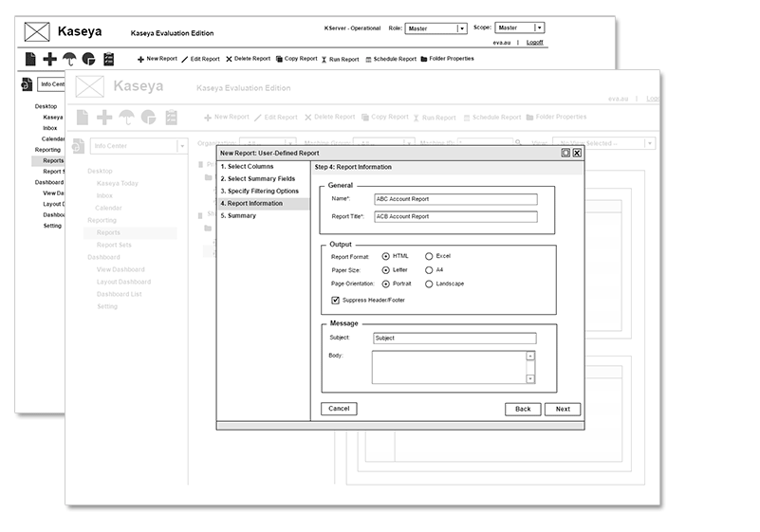Select Kaseya Today in dimmed navigation
Image resolution: width=760 pixels, height=532 pixels.
coord(118,183)
